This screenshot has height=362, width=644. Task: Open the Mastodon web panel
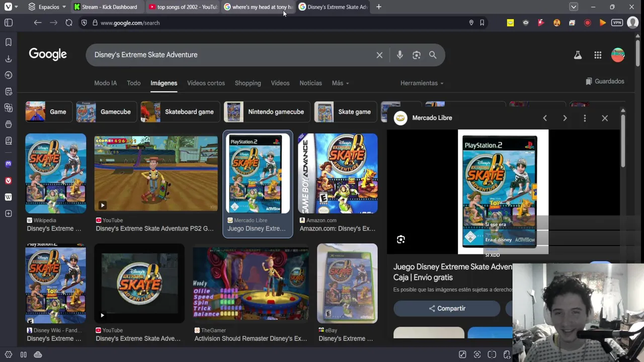[8, 164]
